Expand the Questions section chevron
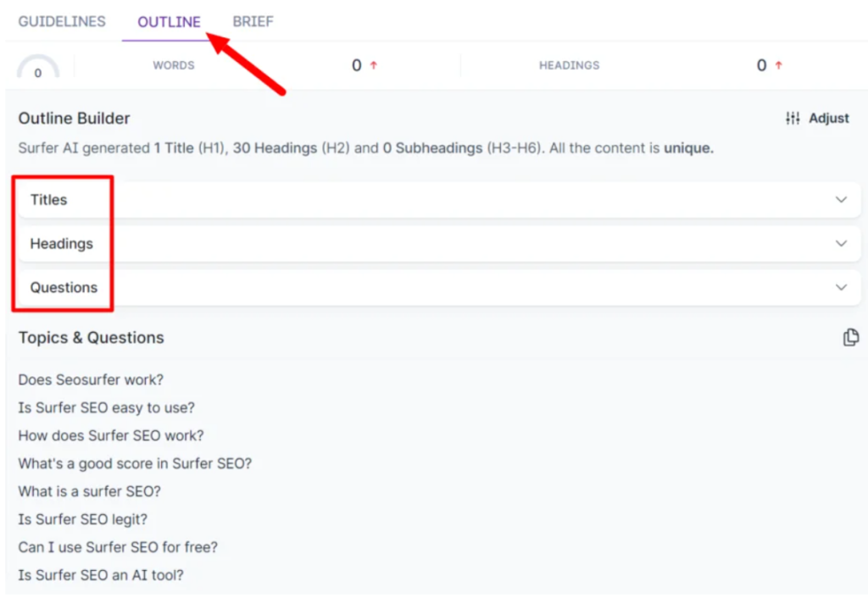 click(x=841, y=287)
